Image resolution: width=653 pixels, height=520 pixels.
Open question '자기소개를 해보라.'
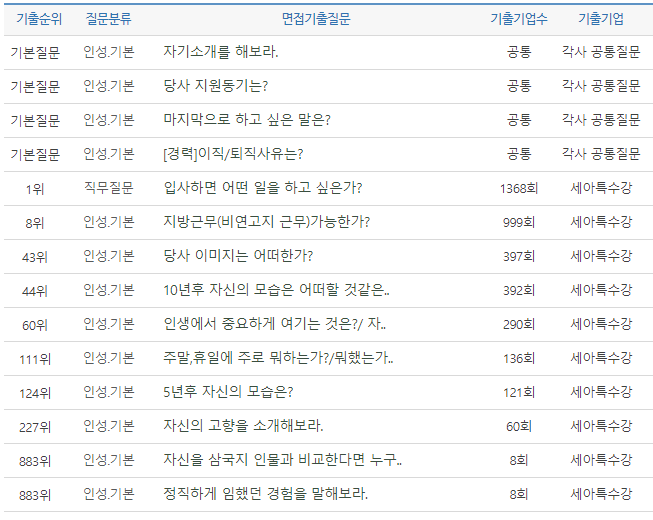tap(220, 52)
